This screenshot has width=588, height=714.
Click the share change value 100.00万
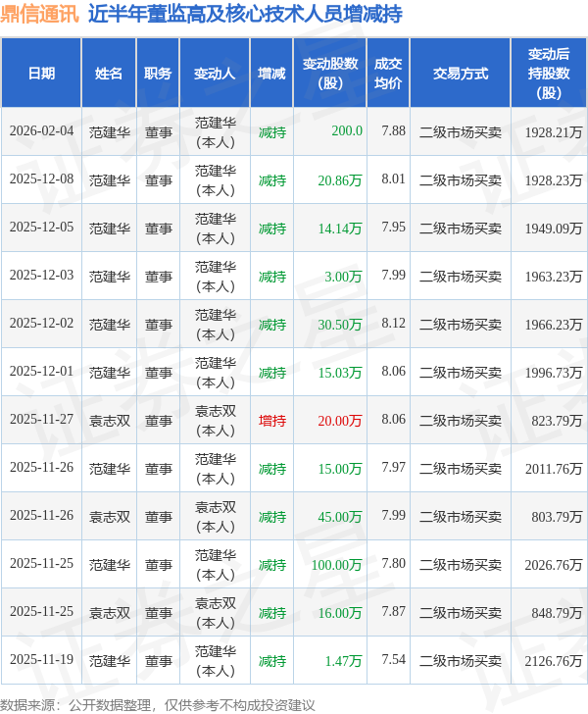pos(337,565)
